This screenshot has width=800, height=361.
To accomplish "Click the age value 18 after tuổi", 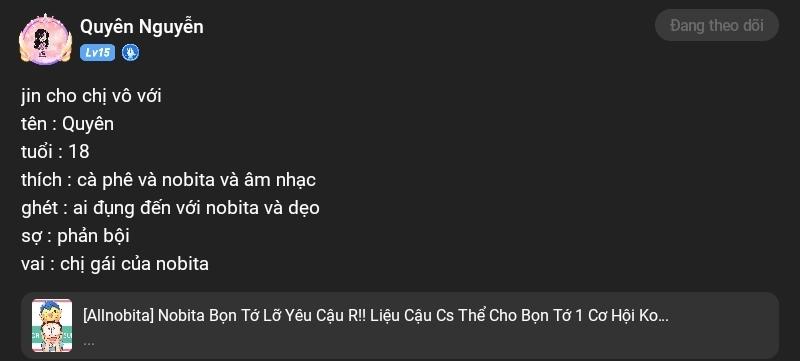I will point(78,152).
